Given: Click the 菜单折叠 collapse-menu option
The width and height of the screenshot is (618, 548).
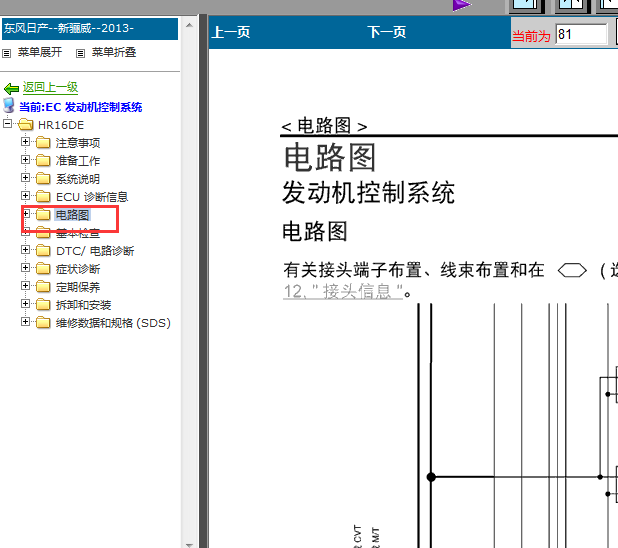Looking at the screenshot, I should [114, 52].
